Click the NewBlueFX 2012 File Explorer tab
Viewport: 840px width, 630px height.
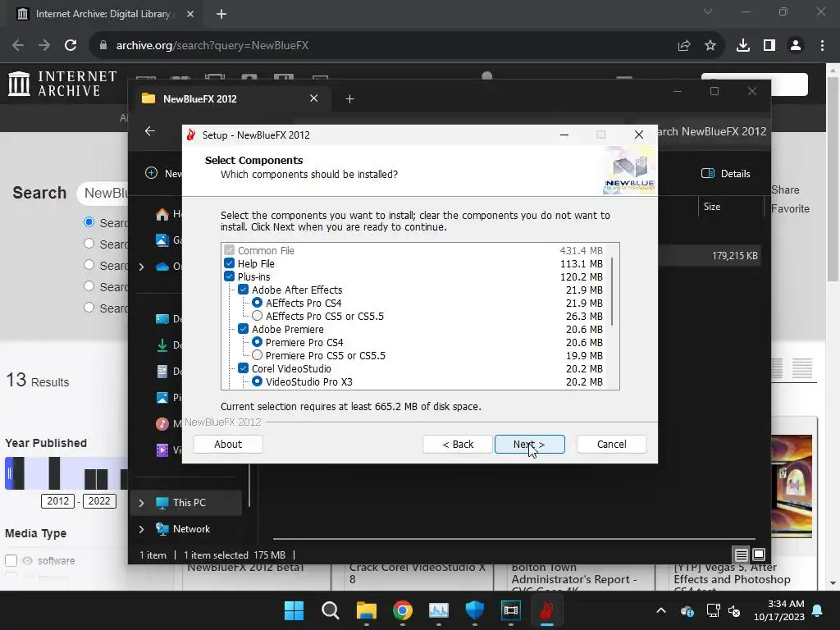[231, 98]
